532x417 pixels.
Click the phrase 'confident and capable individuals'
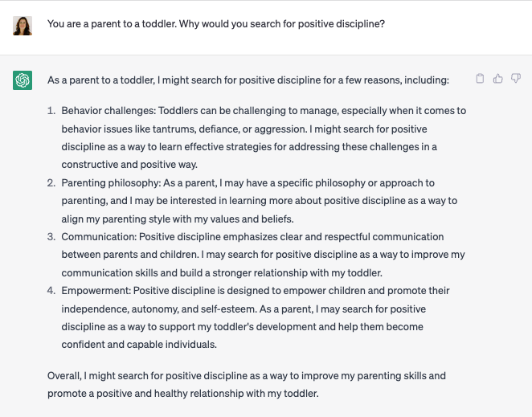point(139,345)
